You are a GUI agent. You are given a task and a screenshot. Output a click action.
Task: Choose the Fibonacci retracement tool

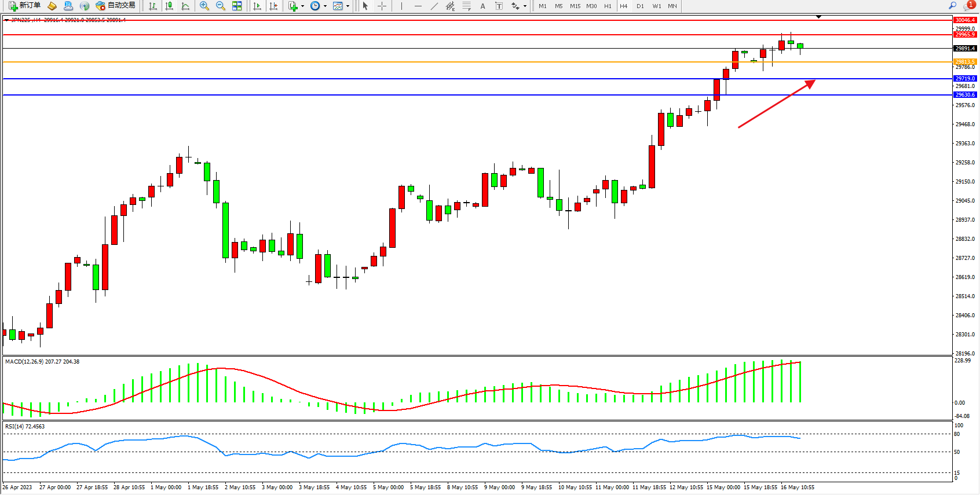pyautogui.click(x=467, y=6)
